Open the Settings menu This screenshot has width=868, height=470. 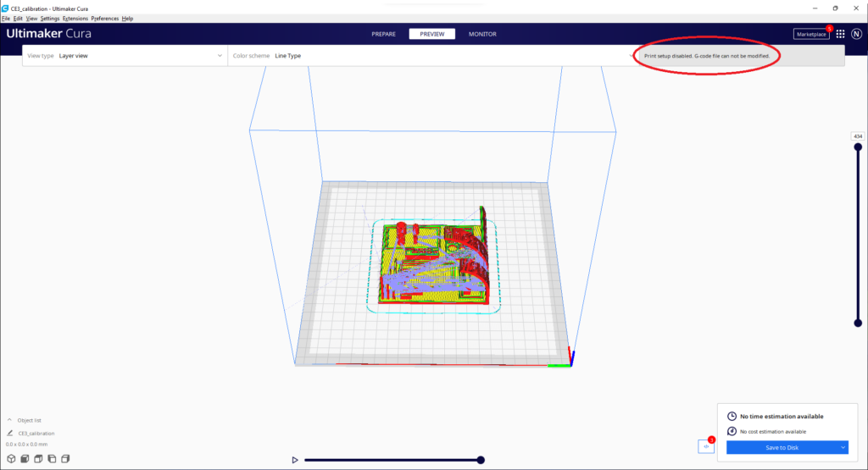[50, 19]
